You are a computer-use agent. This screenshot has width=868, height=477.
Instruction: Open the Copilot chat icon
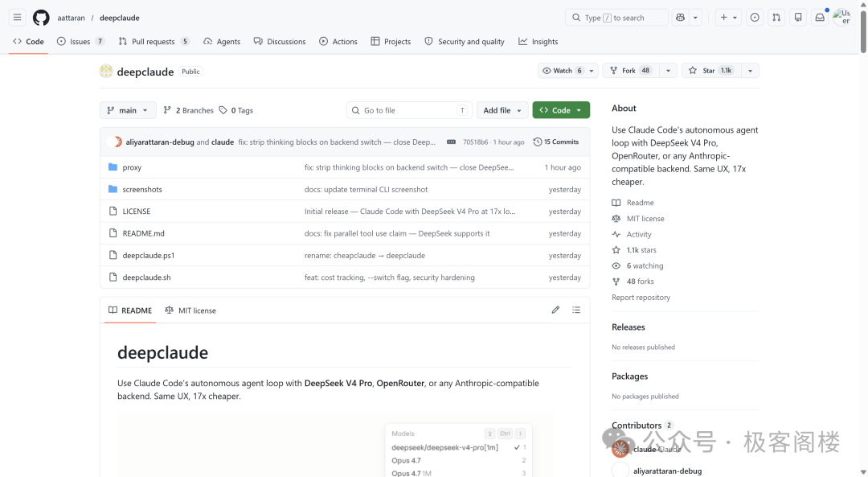click(681, 18)
